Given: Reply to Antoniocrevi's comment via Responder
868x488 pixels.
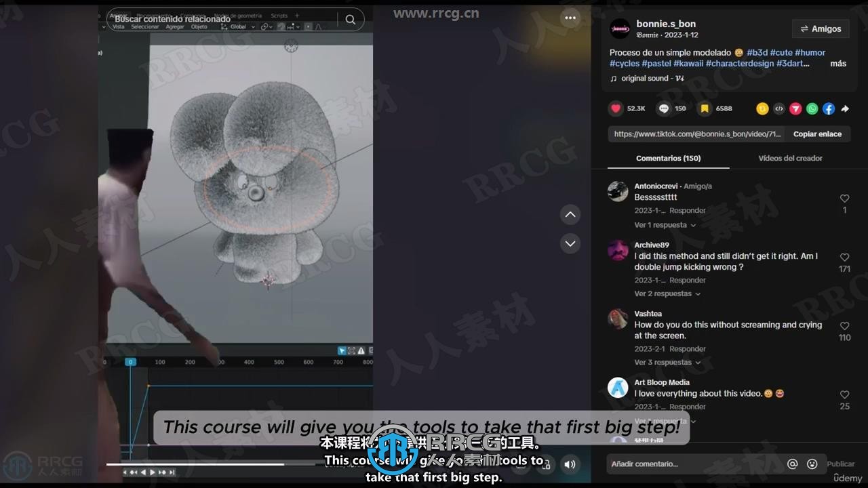Looking at the screenshot, I should [x=688, y=211].
